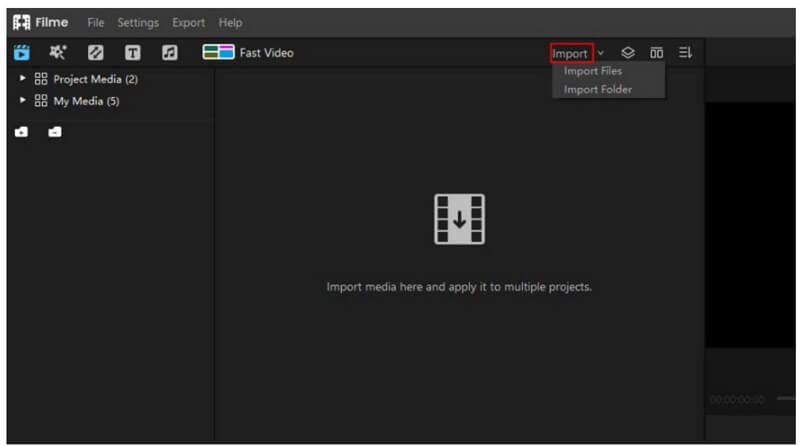Choose Import Files from the dropdown

pos(593,71)
